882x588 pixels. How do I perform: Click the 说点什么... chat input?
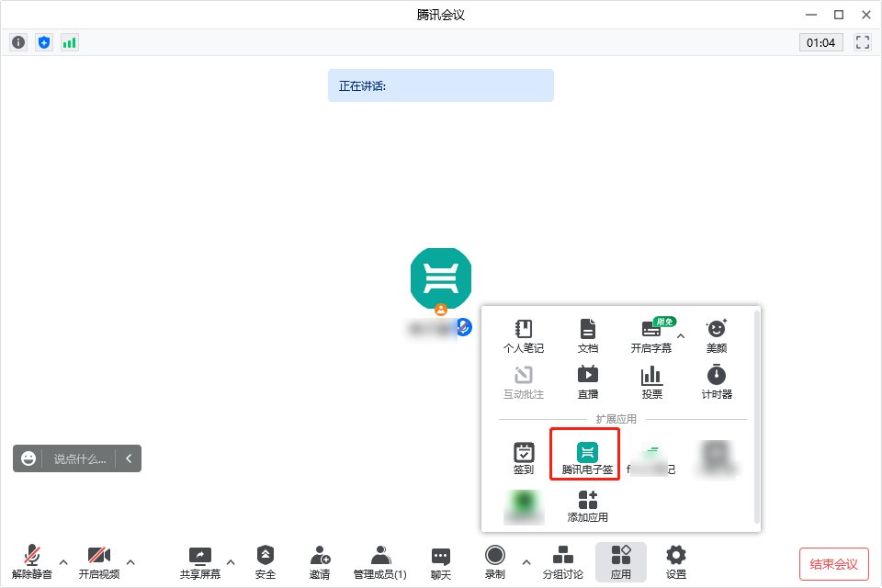[x=79, y=459]
